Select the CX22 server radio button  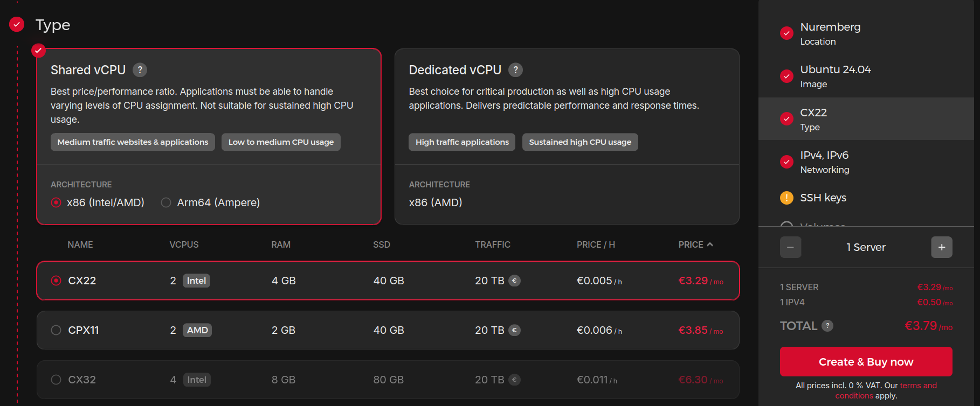tap(56, 281)
